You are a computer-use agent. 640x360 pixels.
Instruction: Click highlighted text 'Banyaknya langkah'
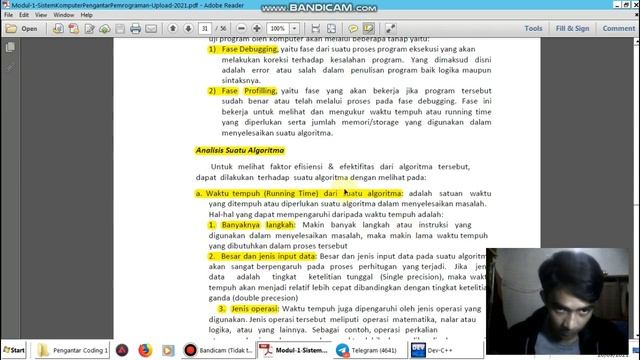point(258,225)
